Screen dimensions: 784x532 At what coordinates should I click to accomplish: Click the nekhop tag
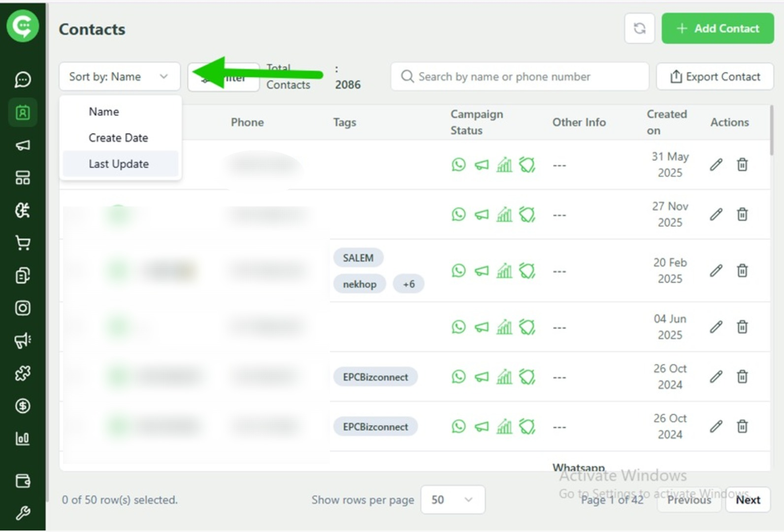tap(359, 284)
